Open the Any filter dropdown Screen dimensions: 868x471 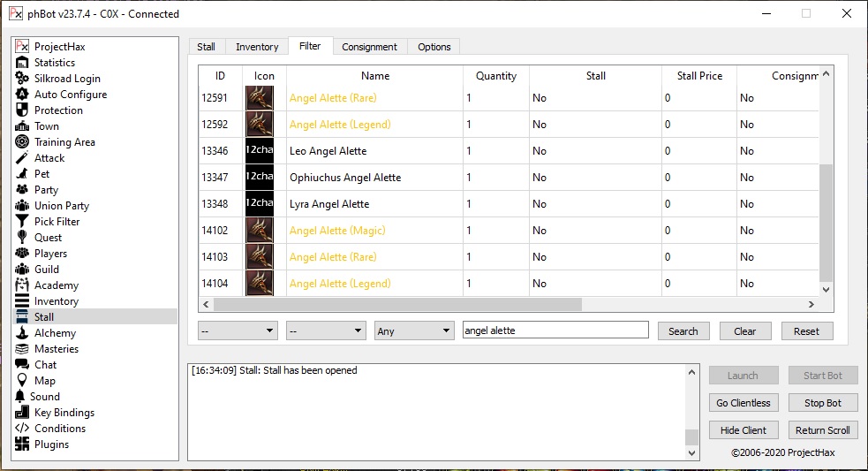(414, 331)
